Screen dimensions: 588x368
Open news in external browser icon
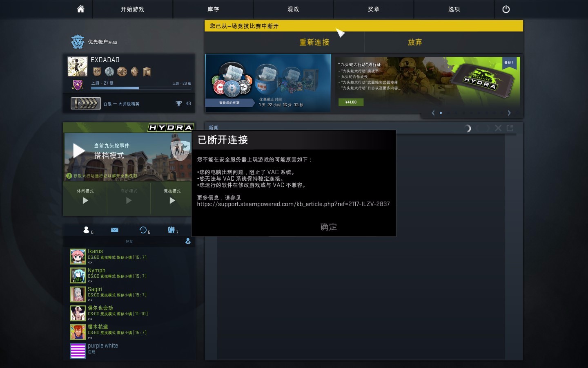tap(510, 128)
